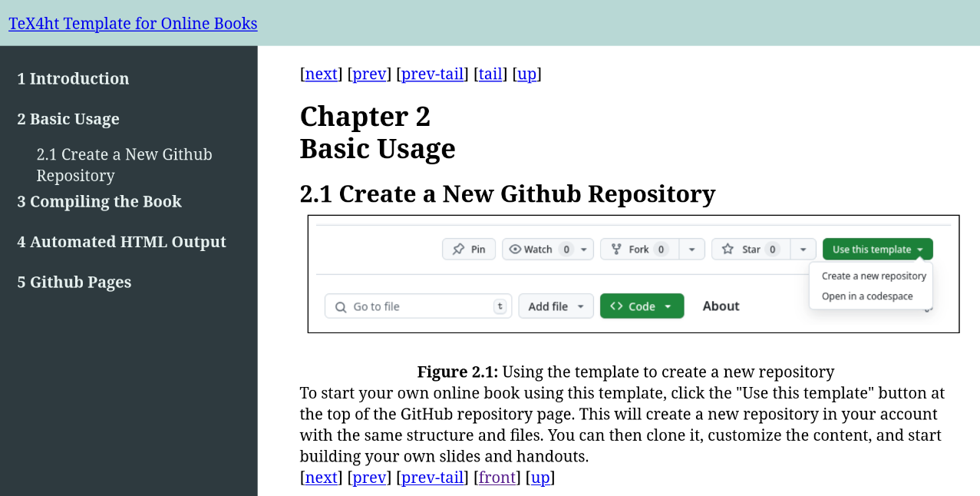The width and height of the screenshot is (980, 496).
Task: Click the up link in the top navigation row
Action: coord(526,74)
